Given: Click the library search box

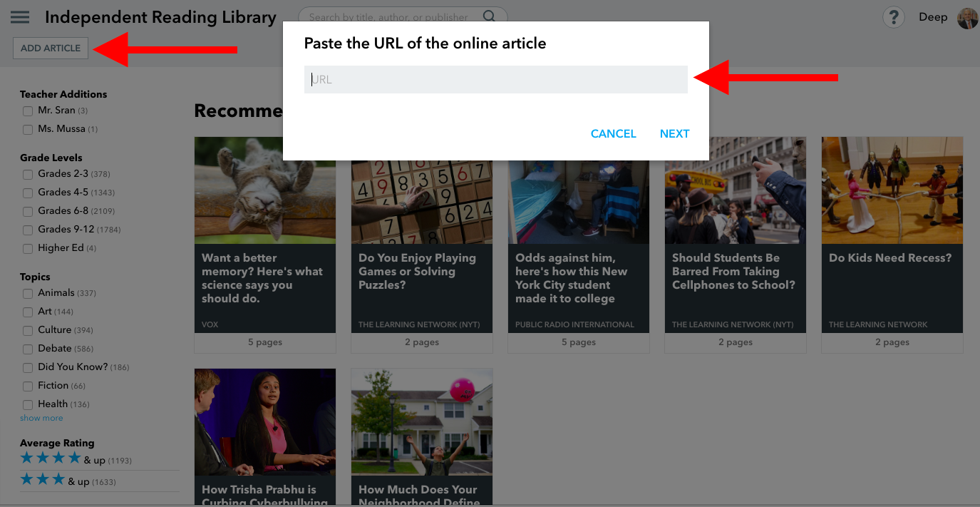Looking at the screenshot, I should click(x=403, y=16).
